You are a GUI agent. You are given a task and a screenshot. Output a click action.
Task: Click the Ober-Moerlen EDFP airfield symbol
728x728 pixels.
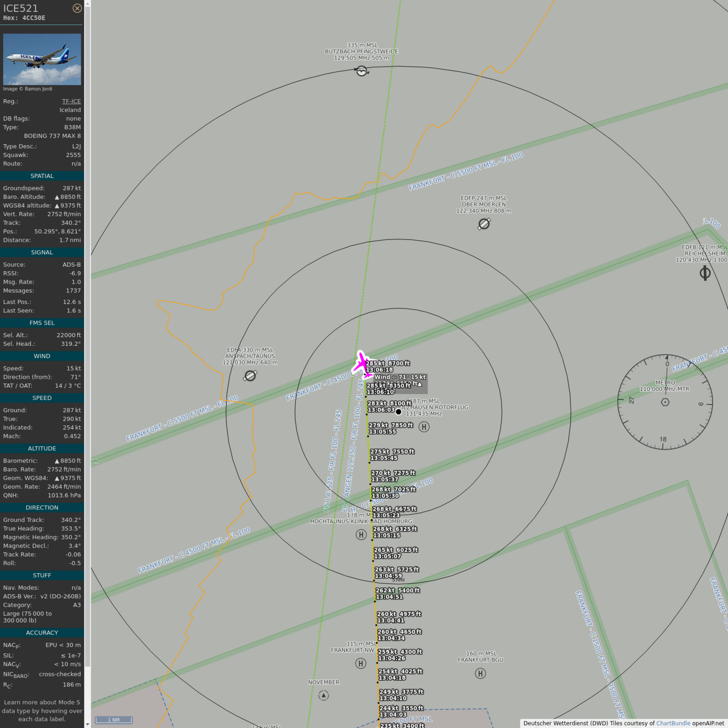pos(484,223)
